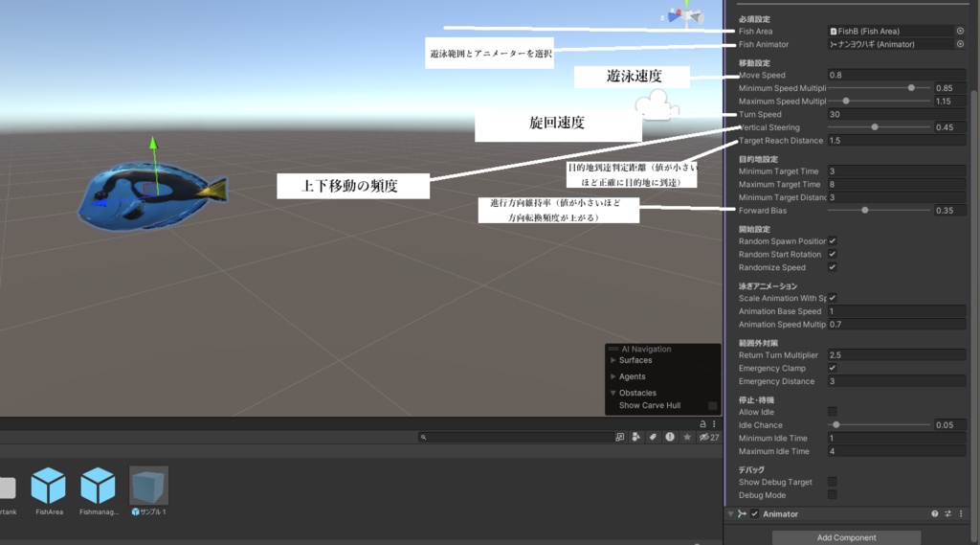Select the Fishmanag... prefab asset
The image size is (980, 545).
[99, 491]
